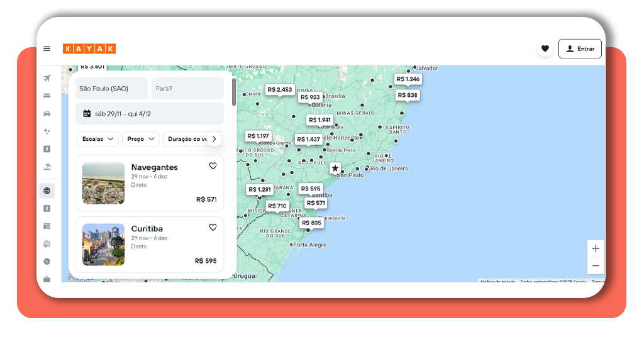This screenshot has height=337, width=644.
Task: Open the clock icon in sidebar
Action: (x=47, y=262)
